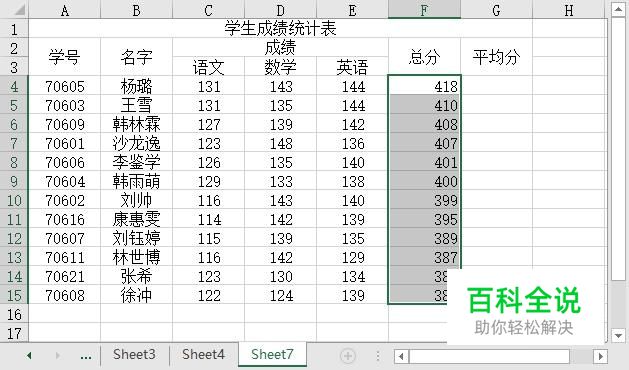Click student ID cell 70621

click(65, 276)
